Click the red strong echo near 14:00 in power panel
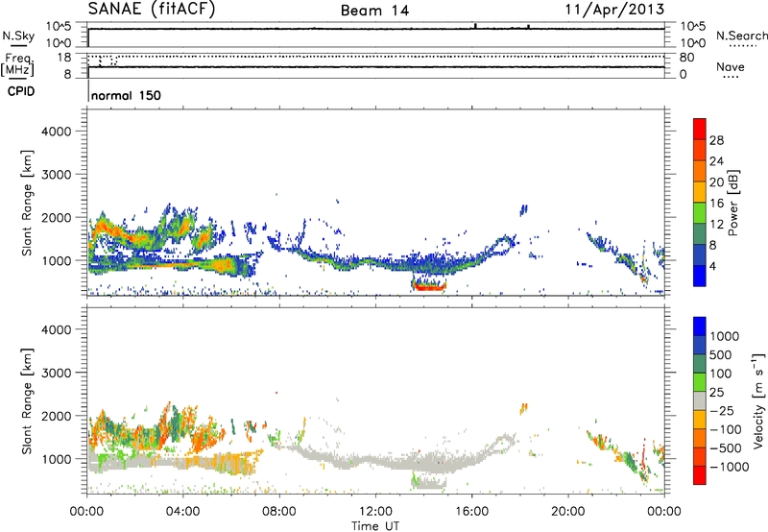 (x=428, y=287)
